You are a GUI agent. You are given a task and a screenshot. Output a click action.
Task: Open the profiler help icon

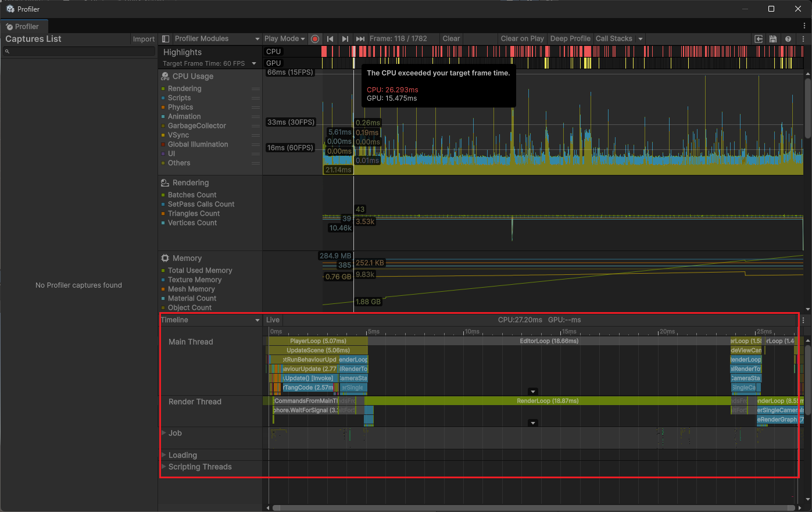click(788, 39)
